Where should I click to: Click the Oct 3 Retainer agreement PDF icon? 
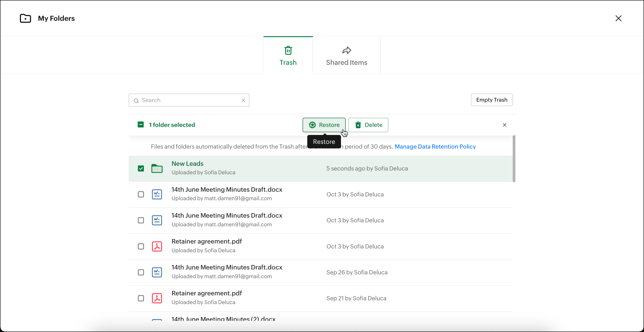tap(157, 246)
